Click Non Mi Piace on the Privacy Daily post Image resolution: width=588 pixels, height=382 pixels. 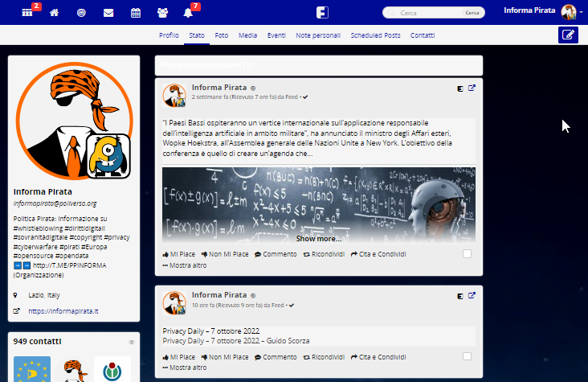point(225,357)
